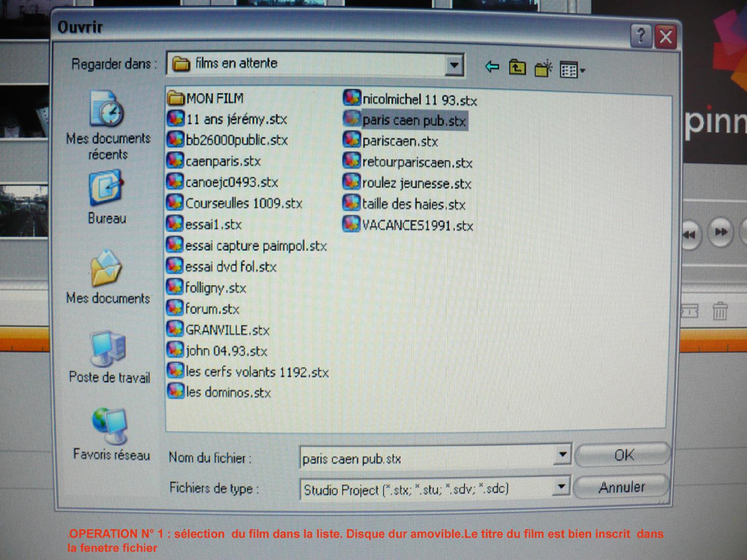Screen dimensions: 747x560
Task: Click the razor split icon in Studio window
Action: (689, 311)
